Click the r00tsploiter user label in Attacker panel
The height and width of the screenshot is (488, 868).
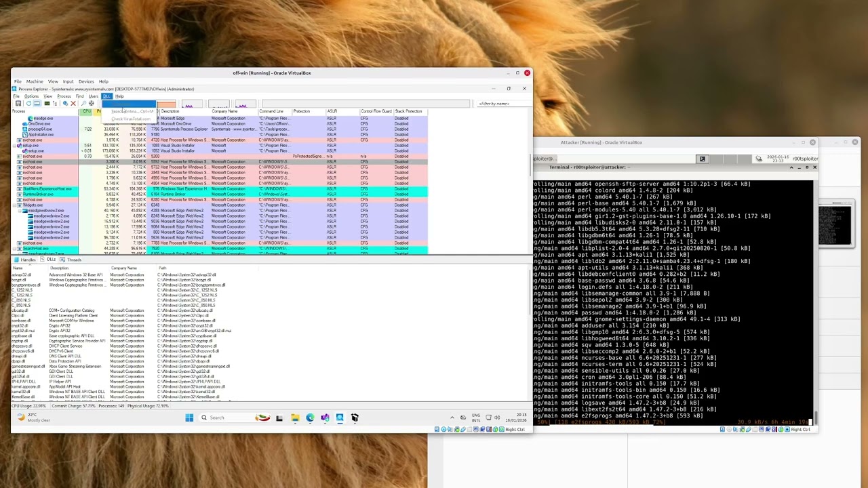point(805,159)
